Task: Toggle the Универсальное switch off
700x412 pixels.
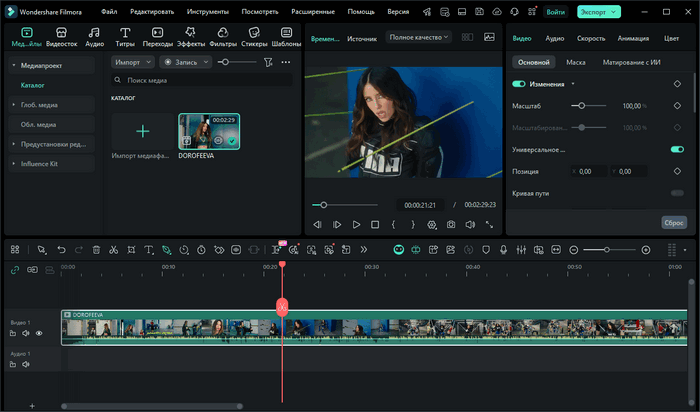Action: (x=677, y=149)
